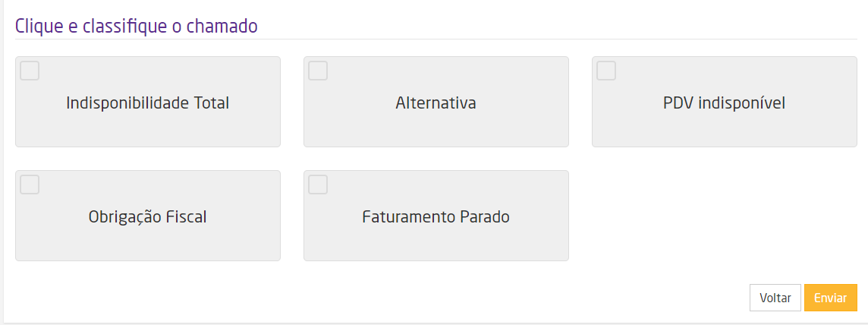Click the 'Faturamento Parado' label text
The width and height of the screenshot is (868, 325).
click(436, 216)
